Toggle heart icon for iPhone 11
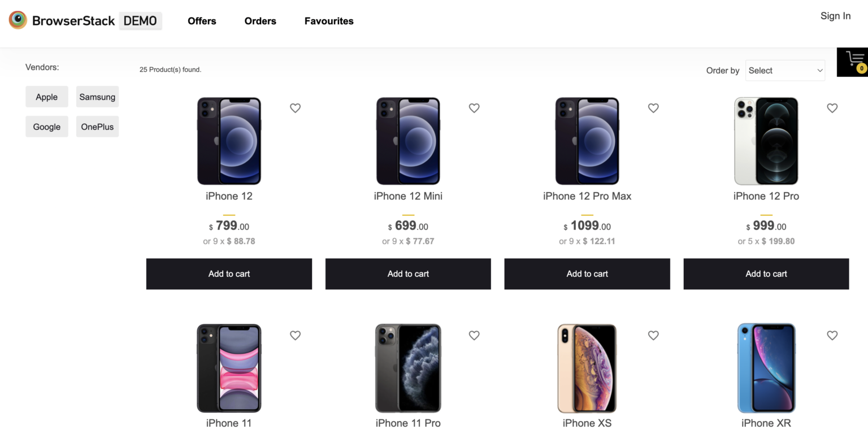This screenshot has width=868, height=434. (295, 335)
